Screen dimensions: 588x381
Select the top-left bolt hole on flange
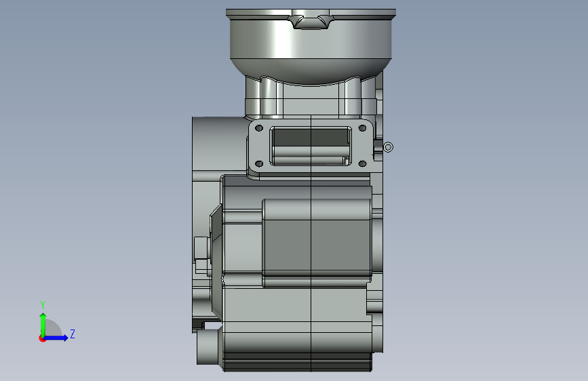(259, 128)
